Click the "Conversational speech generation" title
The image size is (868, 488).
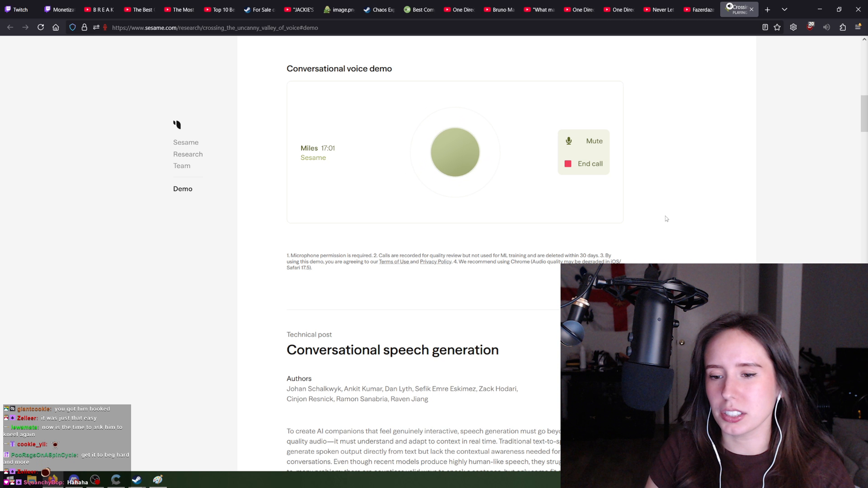click(x=392, y=350)
